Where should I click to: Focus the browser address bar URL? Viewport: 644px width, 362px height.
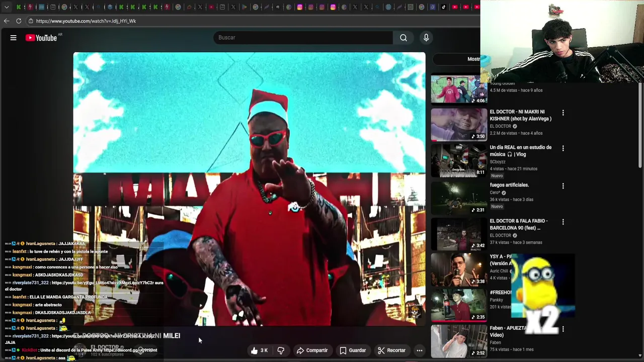(86, 21)
